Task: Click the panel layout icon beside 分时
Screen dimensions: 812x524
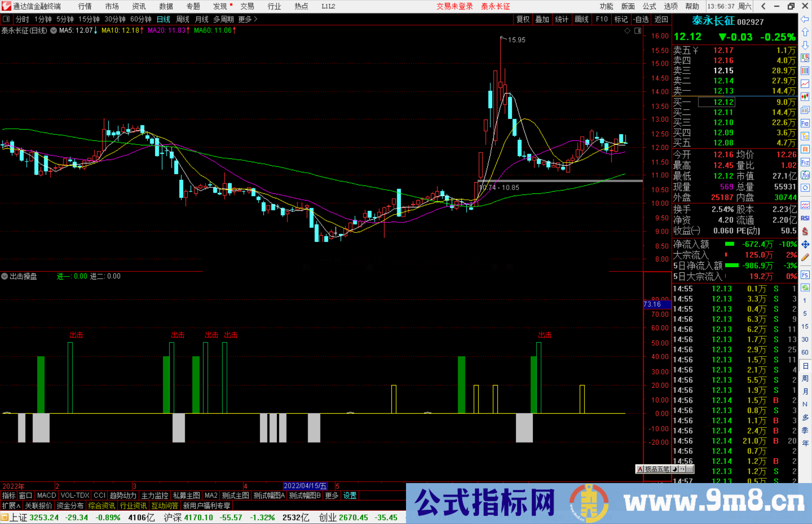Action: pos(6,19)
